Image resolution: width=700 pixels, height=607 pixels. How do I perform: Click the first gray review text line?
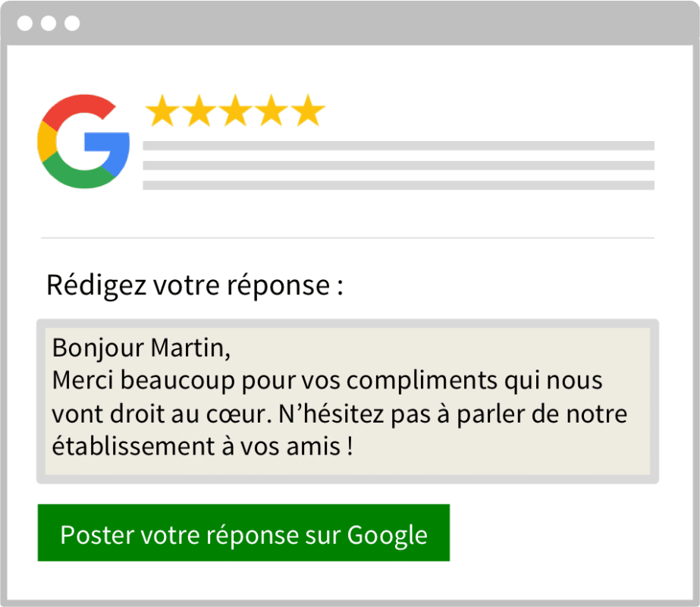tap(398, 145)
